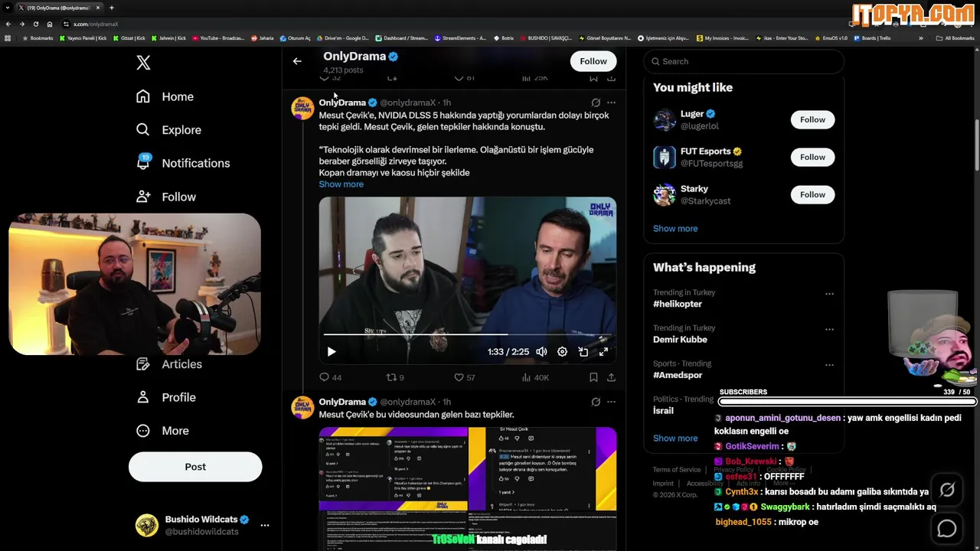980x551 pixels.
Task: Follow Starky account
Action: click(812, 194)
